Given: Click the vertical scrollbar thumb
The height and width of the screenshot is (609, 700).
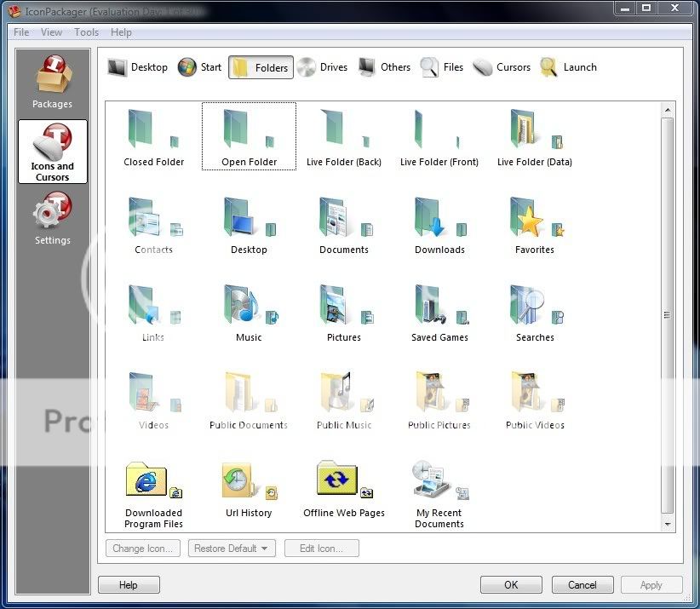Looking at the screenshot, I should pyautogui.click(x=668, y=315).
